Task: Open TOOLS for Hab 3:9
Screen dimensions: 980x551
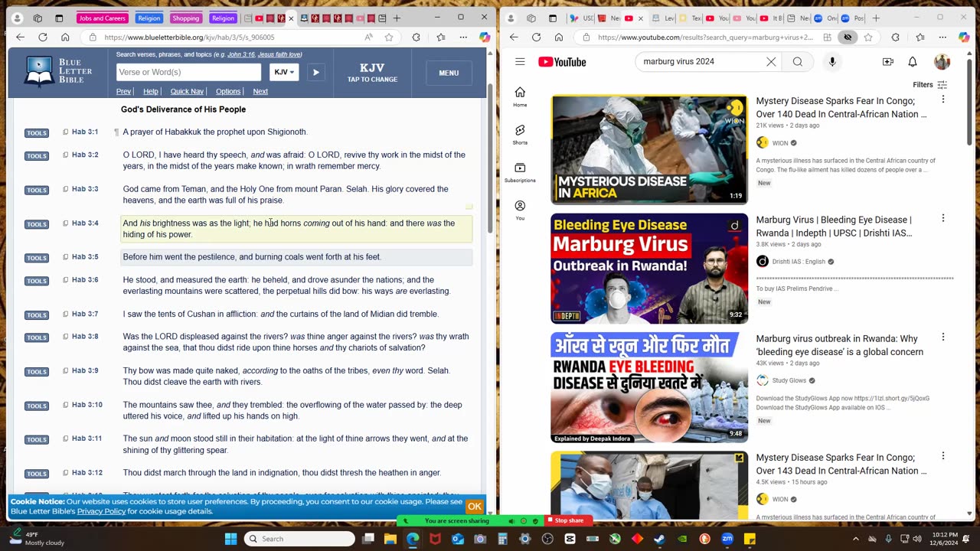Action: click(x=37, y=371)
